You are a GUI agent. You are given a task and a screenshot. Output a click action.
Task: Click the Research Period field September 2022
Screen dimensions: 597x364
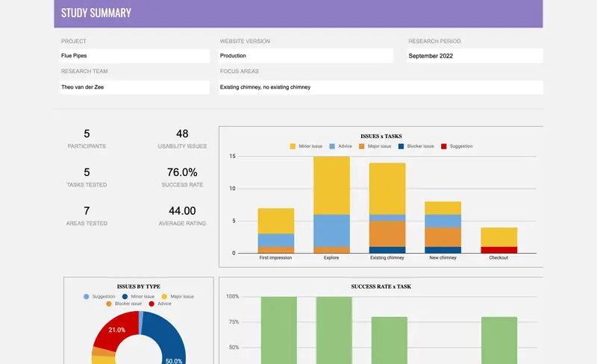point(475,56)
